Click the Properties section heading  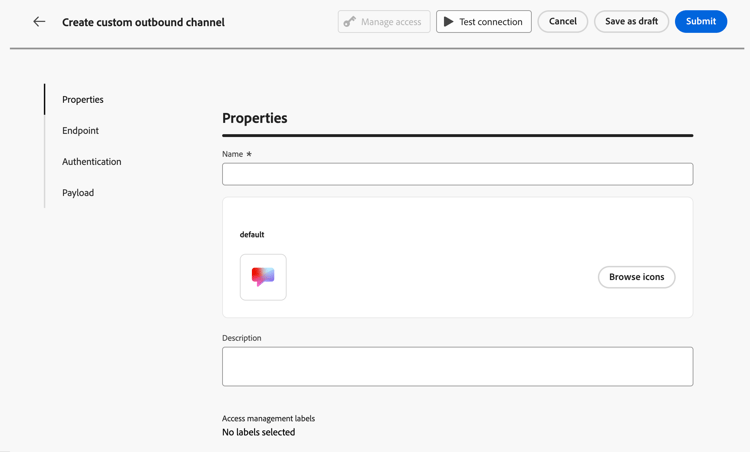(x=255, y=118)
